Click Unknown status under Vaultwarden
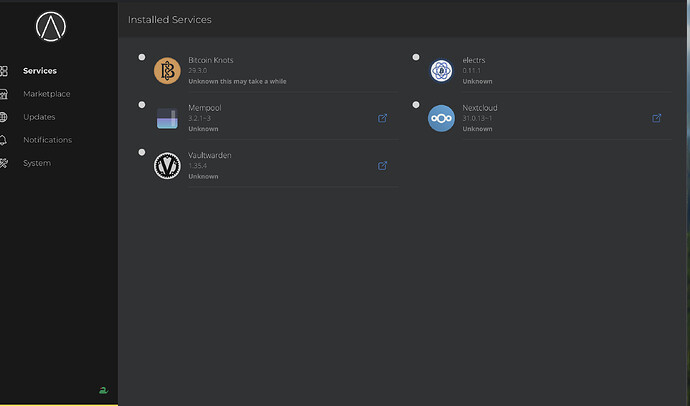Viewport: 690px width, 406px height. (203, 176)
